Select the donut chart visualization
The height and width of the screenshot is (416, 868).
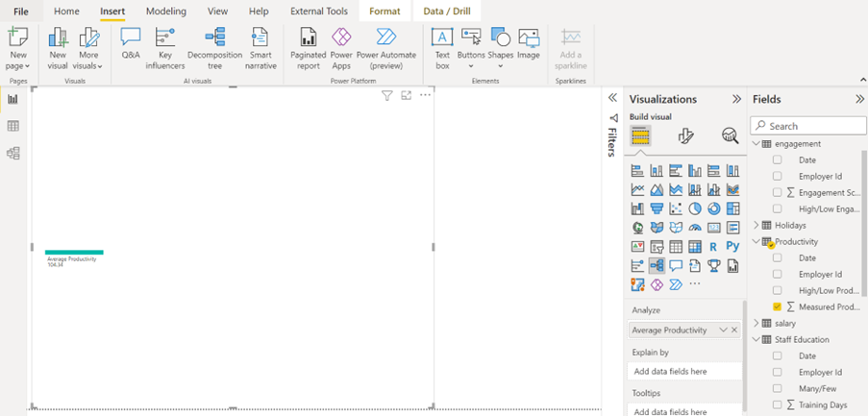pyautogui.click(x=713, y=208)
